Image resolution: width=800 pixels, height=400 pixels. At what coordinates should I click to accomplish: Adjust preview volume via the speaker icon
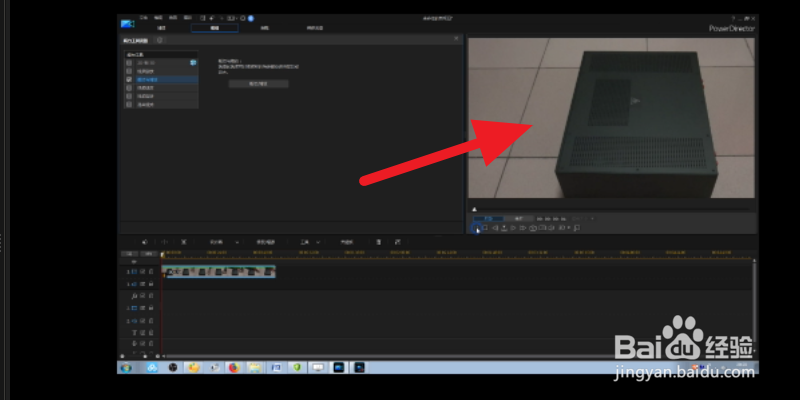552,228
